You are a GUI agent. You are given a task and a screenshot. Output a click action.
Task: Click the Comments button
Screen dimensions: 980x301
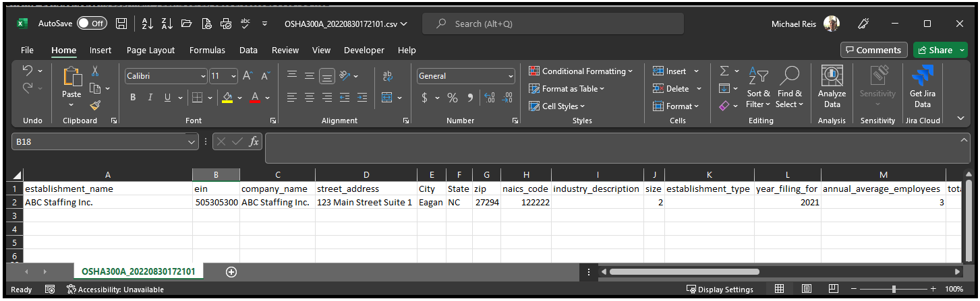874,50
